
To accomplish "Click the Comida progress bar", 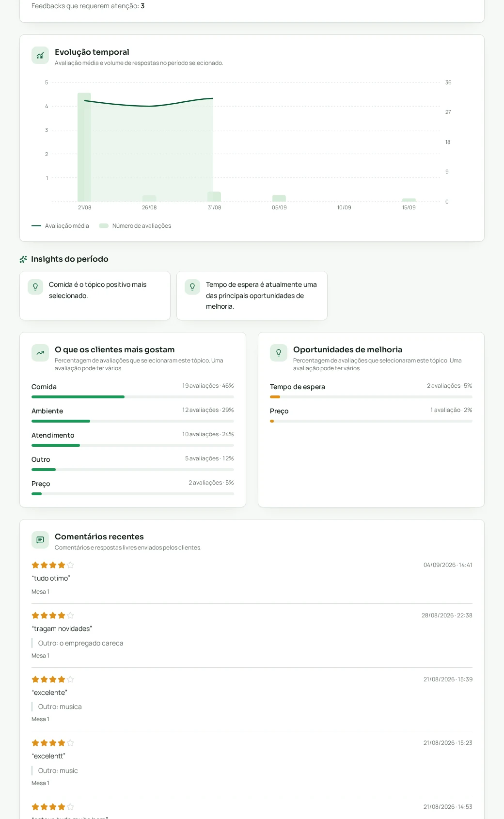I will tap(133, 397).
